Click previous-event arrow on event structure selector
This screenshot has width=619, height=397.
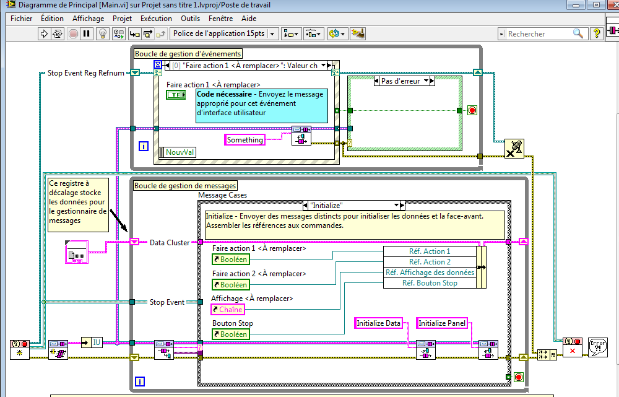tap(167, 66)
